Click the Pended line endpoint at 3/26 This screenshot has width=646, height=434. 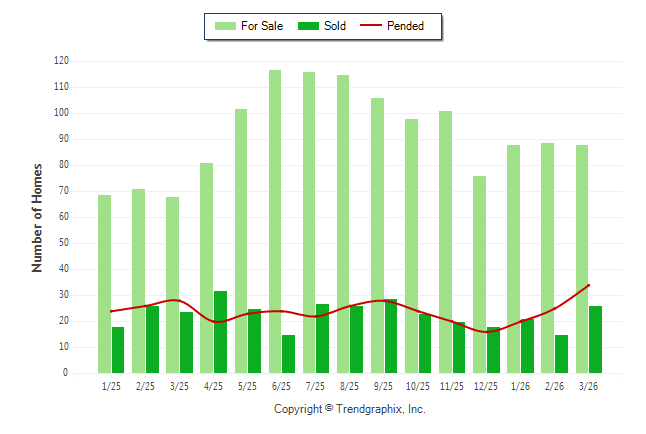click(x=589, y=285)
